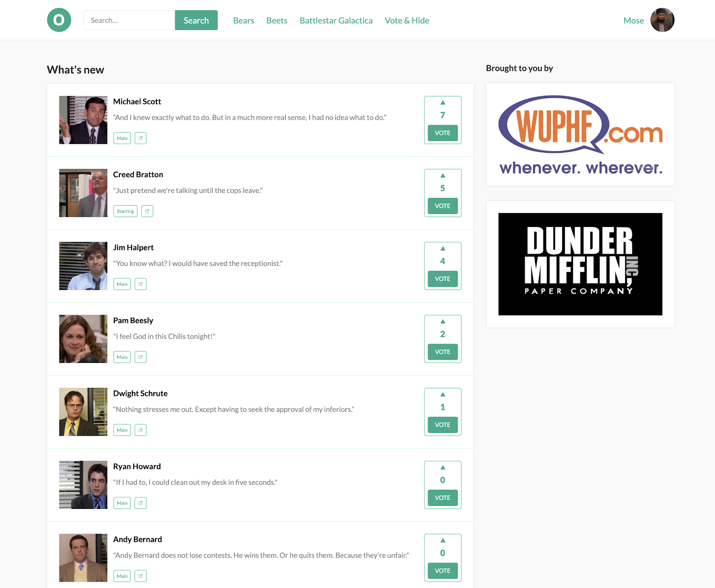Image resolution: width=715 pixels, height=588 pixels.
Task: Open Ryan Howard thumbnail photo
Action: point(83,485)
